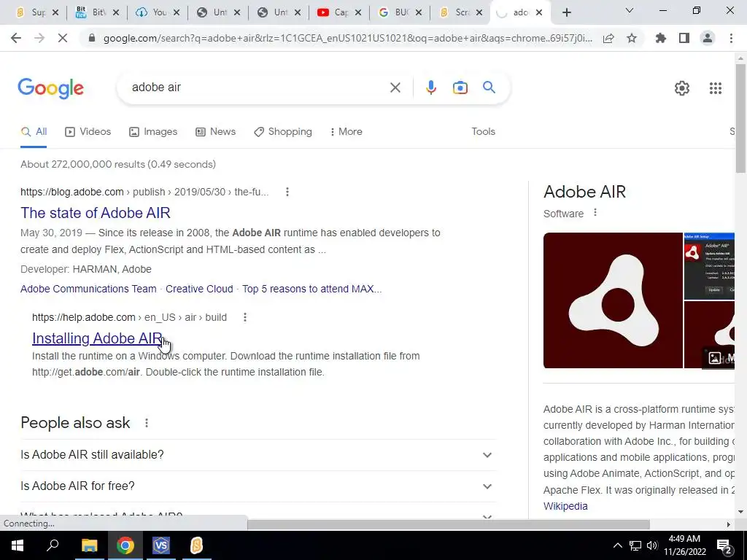Open the Chrome profile avatar
The image size is (747, 560).
pos(708,38)
